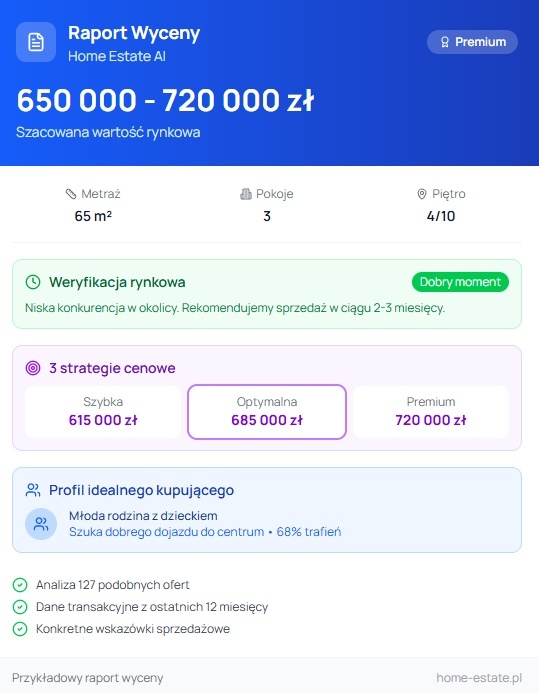Screen dimensions: 539x693
Task: Click the Home Estate AI subtitle
Action: coord(117,56)
